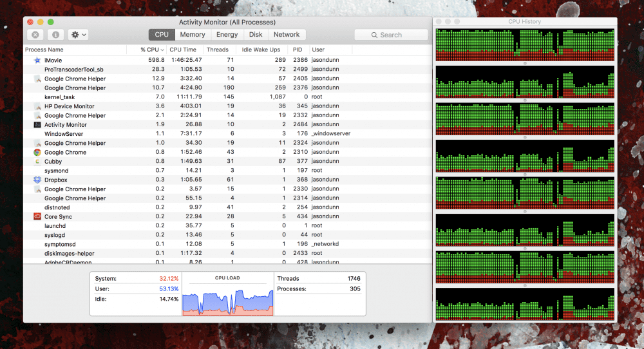The image size is (644, 349).
Task: Click Google Chrome Helper icon with PID 2405
Action: click(37, 79)
